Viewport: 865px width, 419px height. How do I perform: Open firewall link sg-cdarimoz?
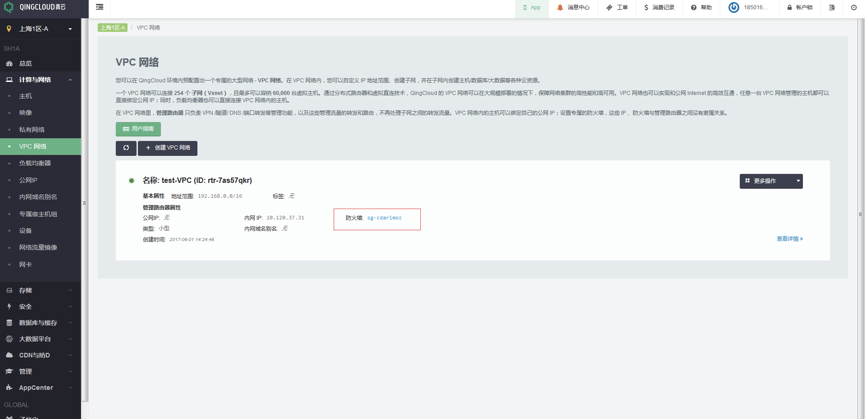pyautogui.click(x=384, y=218)
